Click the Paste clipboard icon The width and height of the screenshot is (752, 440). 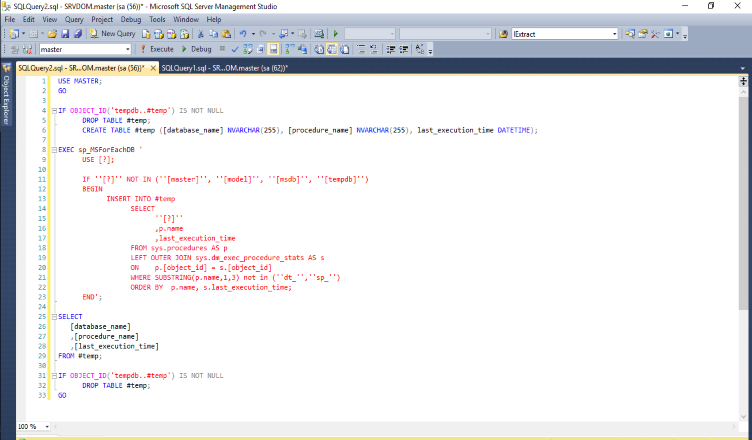pyautogui.click(x=226, y=34)
